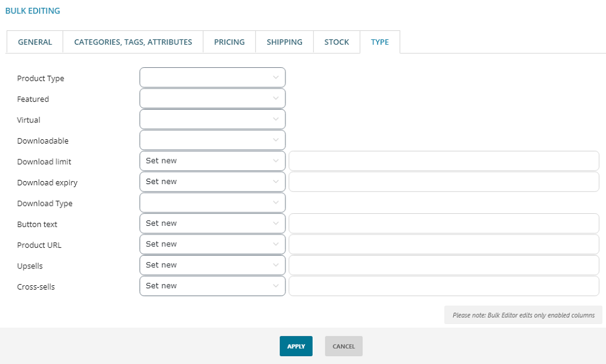The width and height of the screenshot is (606, 364).
Task: Expand the Upsells 'Set new' dropdown
Action: 212,265
